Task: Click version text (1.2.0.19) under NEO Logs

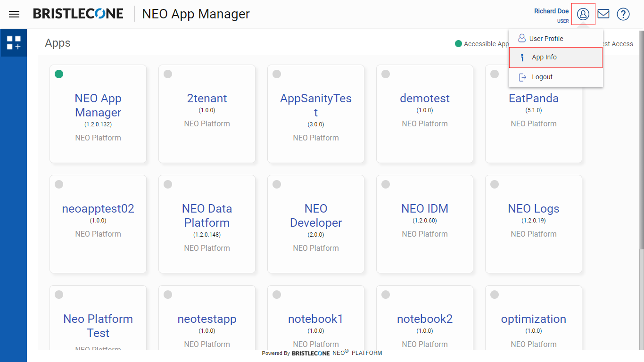Action: coord(534,221)
